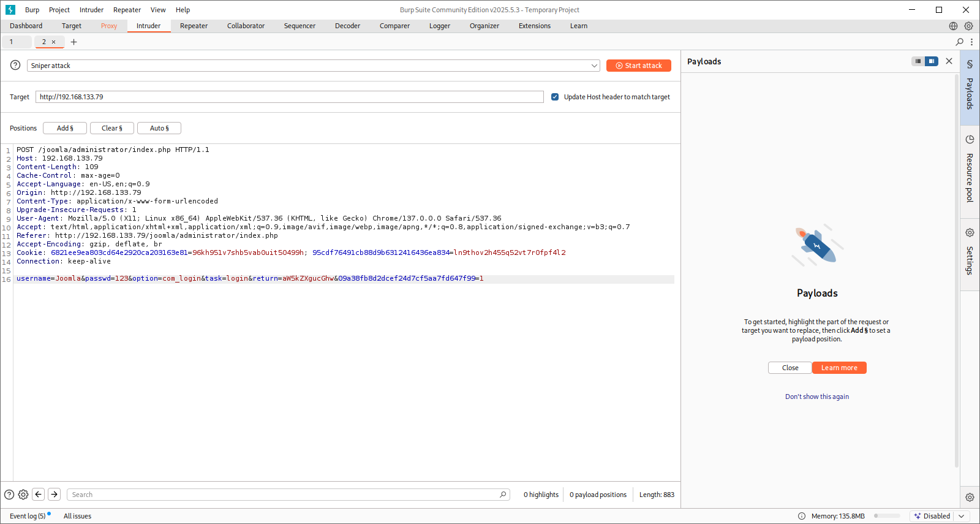980x524 pixels.
Task: Click editor help icon near search bar
Action: pos(9,495)
